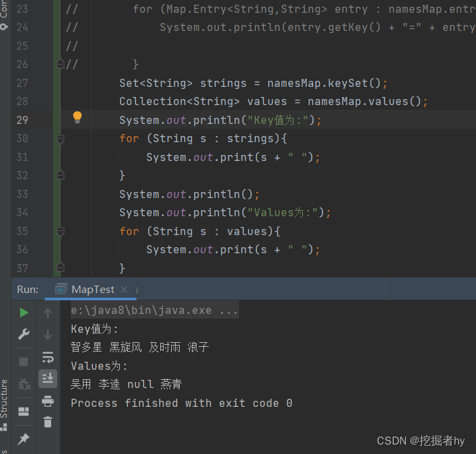Viewport: 476px width, 454px height.
Task: Click comment fold marker at line 26
Action: pos(61,64)
